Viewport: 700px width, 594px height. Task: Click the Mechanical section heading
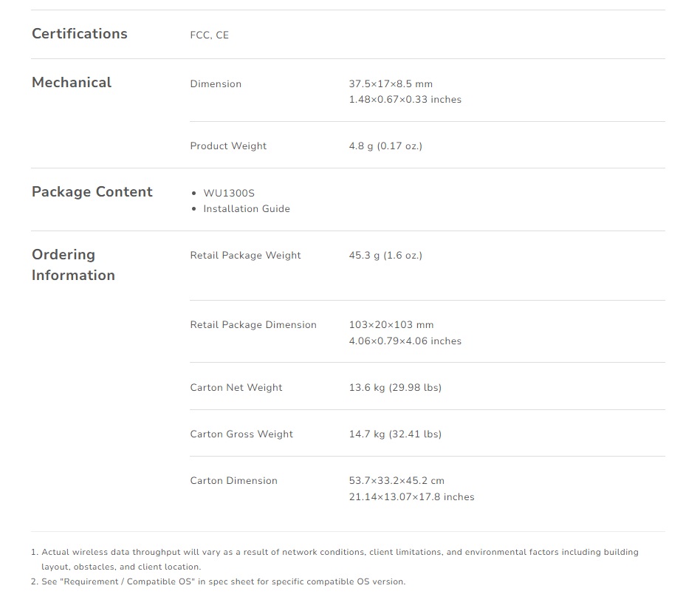click(72, 83)
